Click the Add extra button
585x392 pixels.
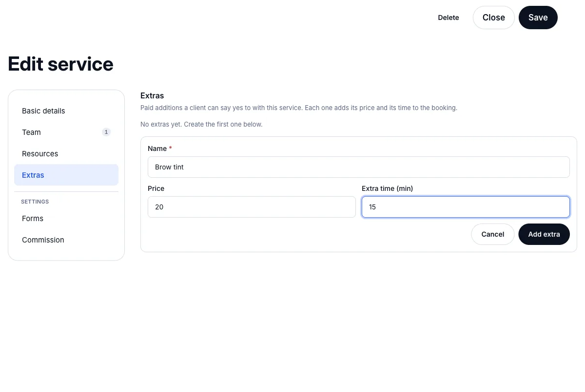(544, 234)
